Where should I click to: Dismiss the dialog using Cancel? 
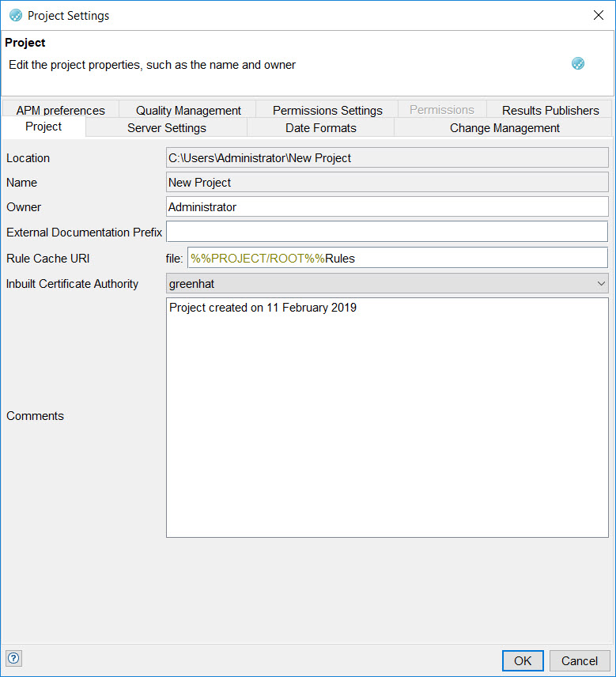580,660
